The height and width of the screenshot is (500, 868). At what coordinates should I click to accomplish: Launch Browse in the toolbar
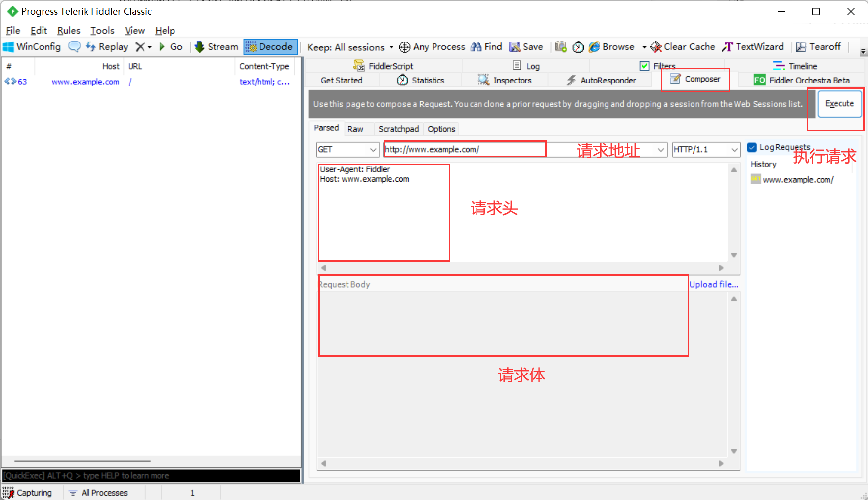pos(612,47)
